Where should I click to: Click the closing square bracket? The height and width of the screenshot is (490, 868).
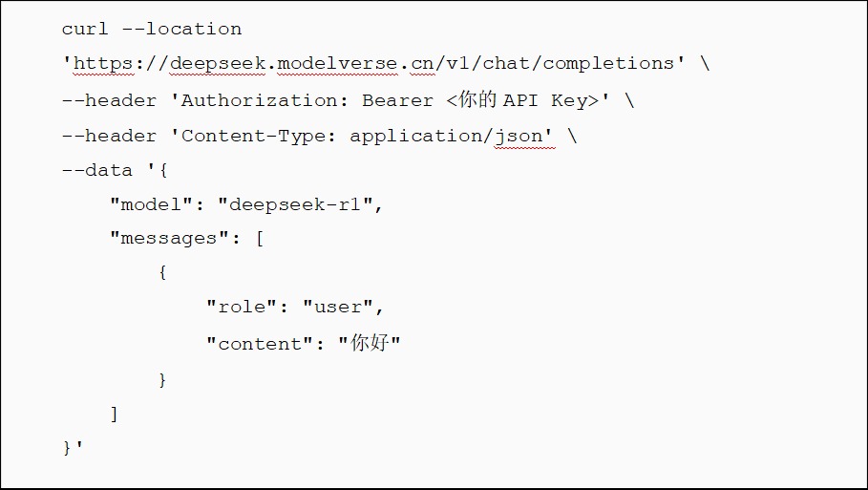pyautogui.click(x=114, y=414)
